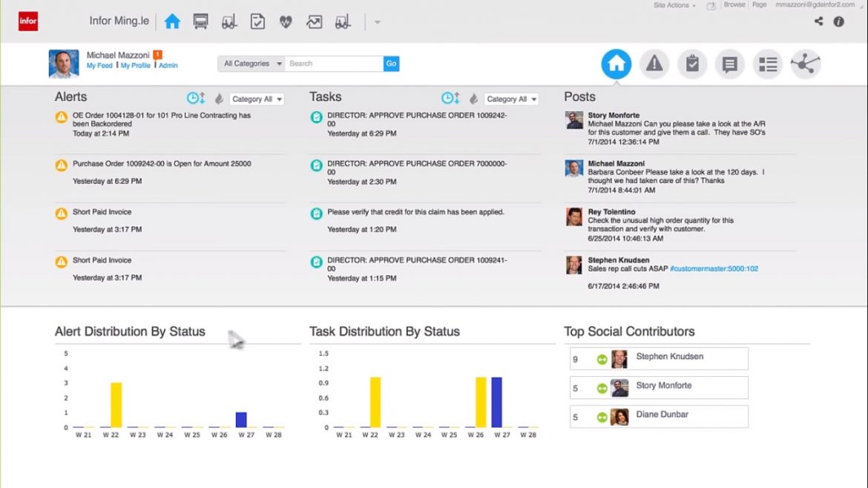This screenshot has width=868, height=488.
Task: Activate the blue Home circle button
Action: [x=616, y=64]
